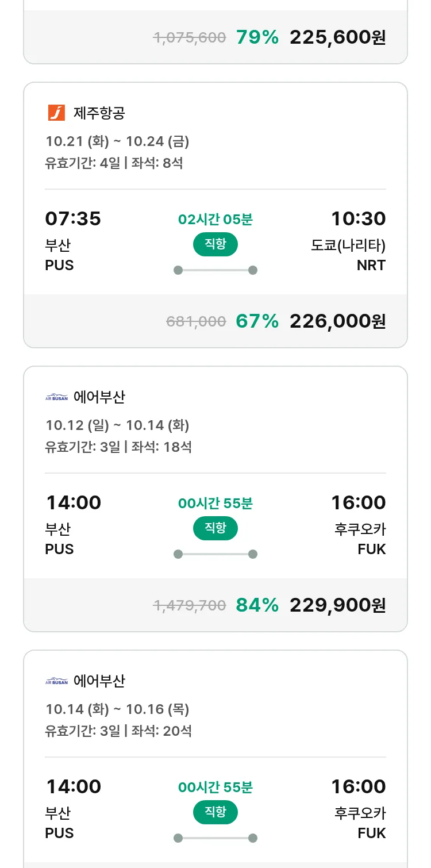This screenshot has height=868, width=431.
Task: Tap the 직항 badge on the Narita flight
Action: [215, 244]
